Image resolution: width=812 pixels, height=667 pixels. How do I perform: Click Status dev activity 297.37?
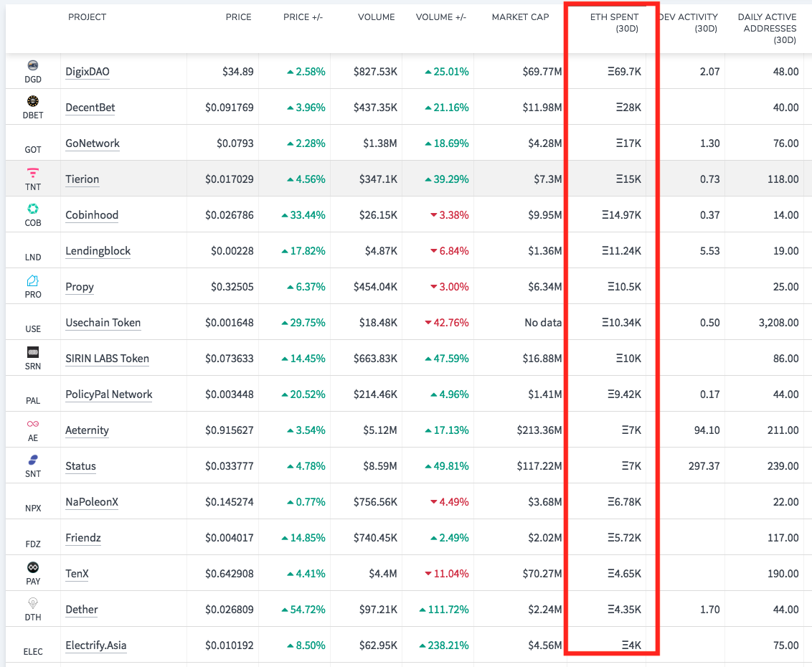[x=704, y=466]
